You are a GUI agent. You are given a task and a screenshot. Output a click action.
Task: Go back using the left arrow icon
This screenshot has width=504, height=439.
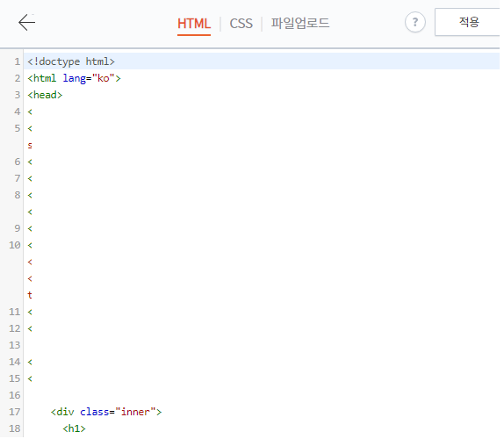[x=26, y=23]
